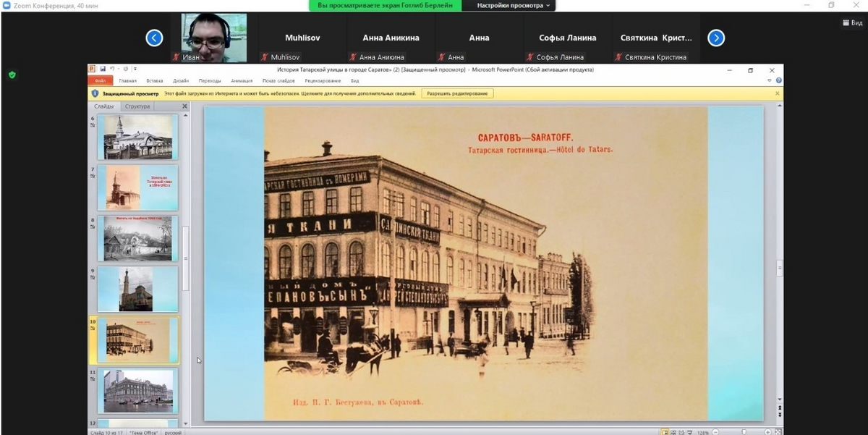The image size is (868, 435).
Task: Open the Вставка ribbon tab
Action: click(x=155, y=81)
